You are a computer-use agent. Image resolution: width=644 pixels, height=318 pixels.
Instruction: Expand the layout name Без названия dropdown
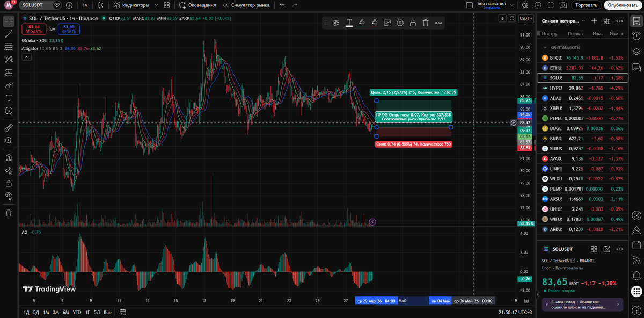click(x=512, y=5)
